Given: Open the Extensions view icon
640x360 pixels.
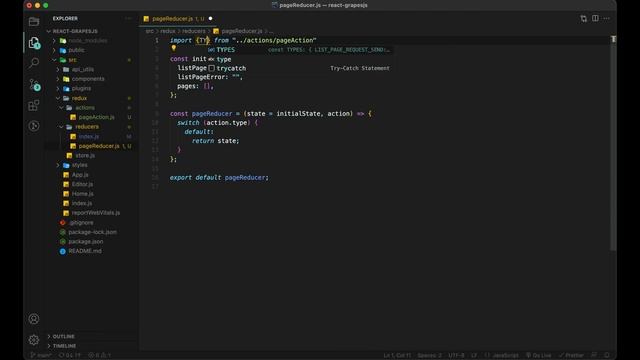Looking at the screenshot, I should coord(34,105).
